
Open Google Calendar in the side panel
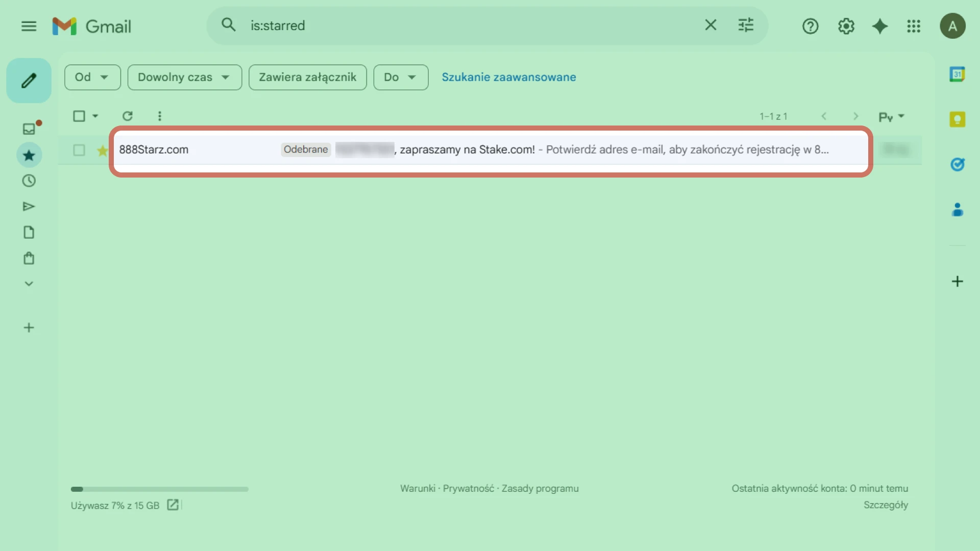point(958,74)
